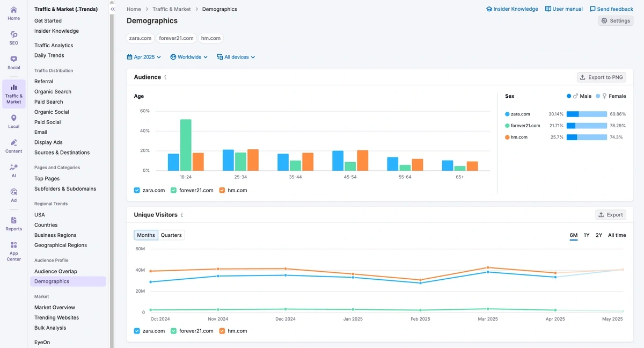Click the info icon beside Audience
The image size is (644, 348).
(165, 77)
